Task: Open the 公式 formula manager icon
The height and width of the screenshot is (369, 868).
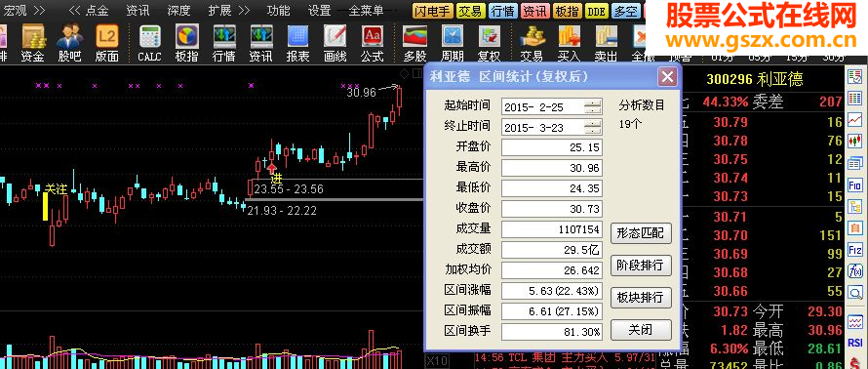Action: point(372,43)
